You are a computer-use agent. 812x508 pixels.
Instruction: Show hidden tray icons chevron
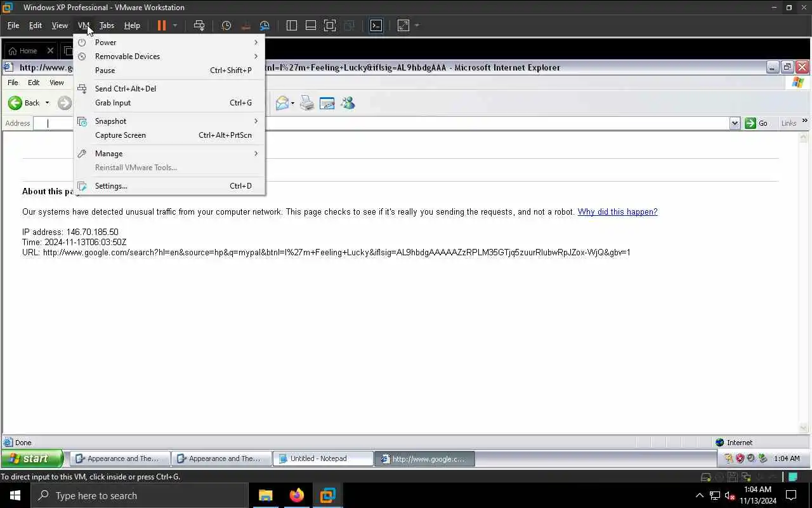click(x=700, y=495)
